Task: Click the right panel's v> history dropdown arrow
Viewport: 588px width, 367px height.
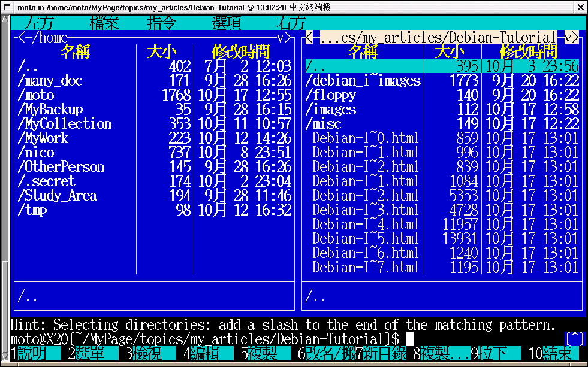Action: point(571,38)
